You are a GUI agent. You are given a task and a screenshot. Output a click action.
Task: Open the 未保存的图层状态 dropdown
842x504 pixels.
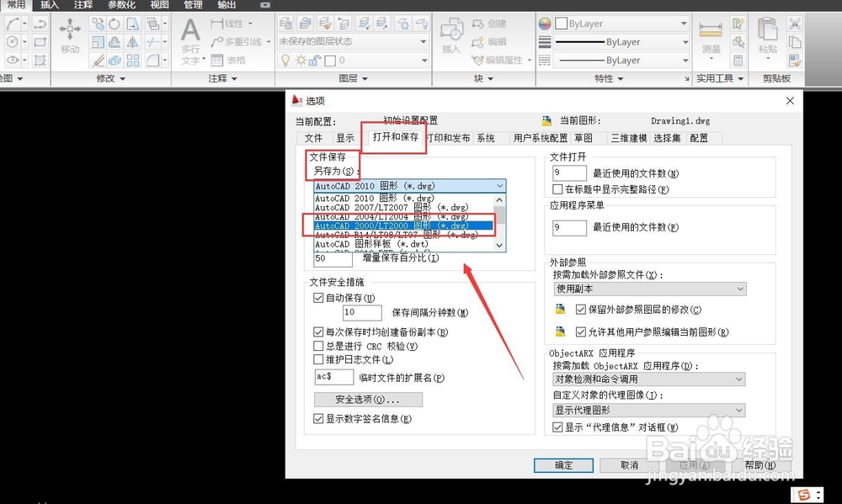tap(353, 41)
